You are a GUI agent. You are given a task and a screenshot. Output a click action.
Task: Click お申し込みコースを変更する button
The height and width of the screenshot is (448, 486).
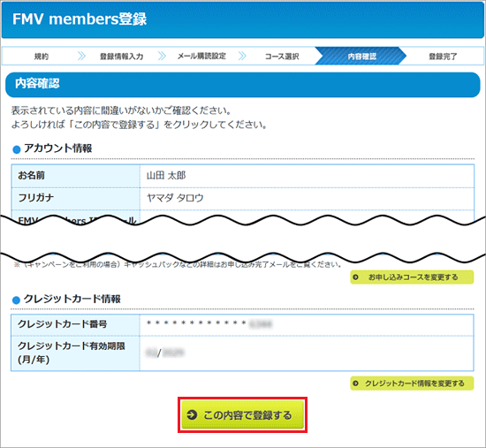click(412, 277)
